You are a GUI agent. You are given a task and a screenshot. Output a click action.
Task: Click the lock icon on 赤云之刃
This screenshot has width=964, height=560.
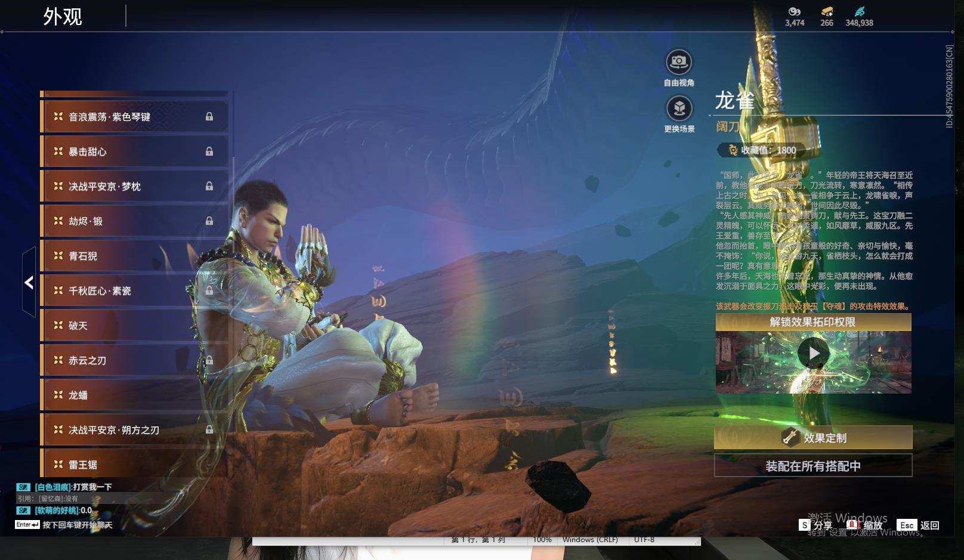tap(209, 360)
